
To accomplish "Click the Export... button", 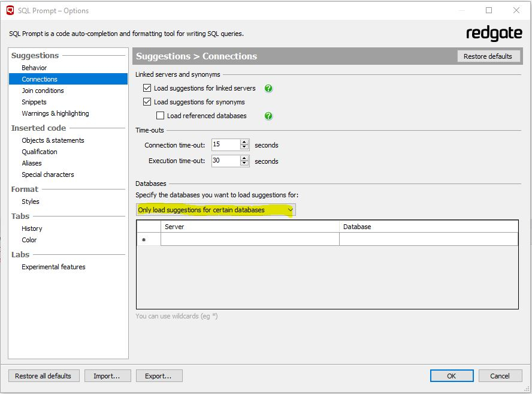I will coord(159,376).
